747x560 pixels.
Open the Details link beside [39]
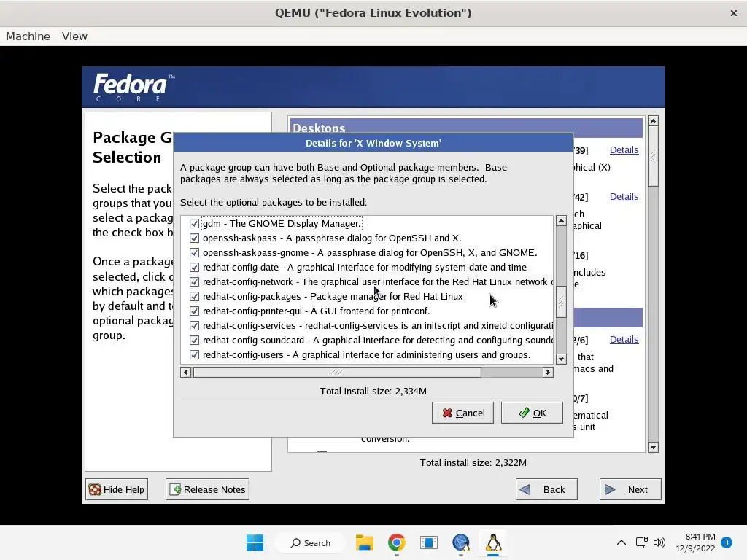[x=624, y=150]
